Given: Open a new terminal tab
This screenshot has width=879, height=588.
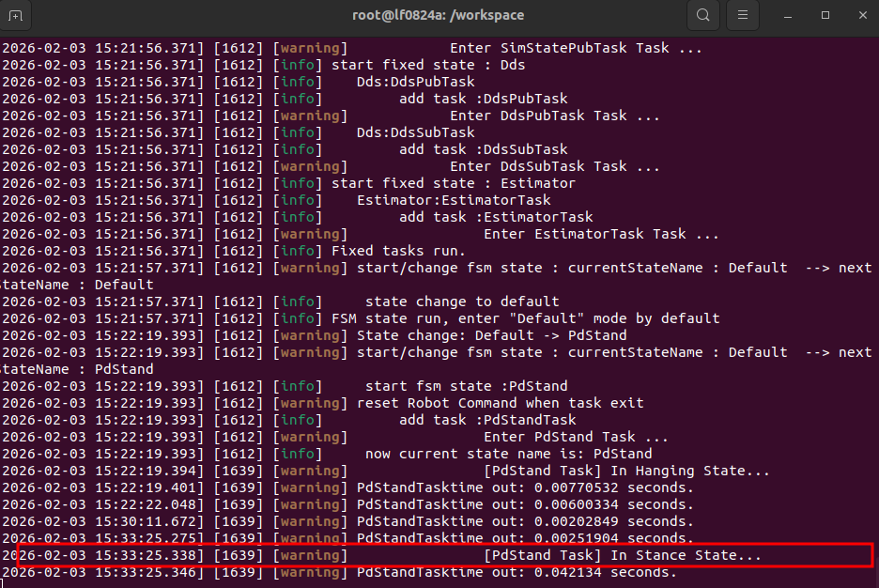Looking at the screenshot, I should click(x=16, y=15).
